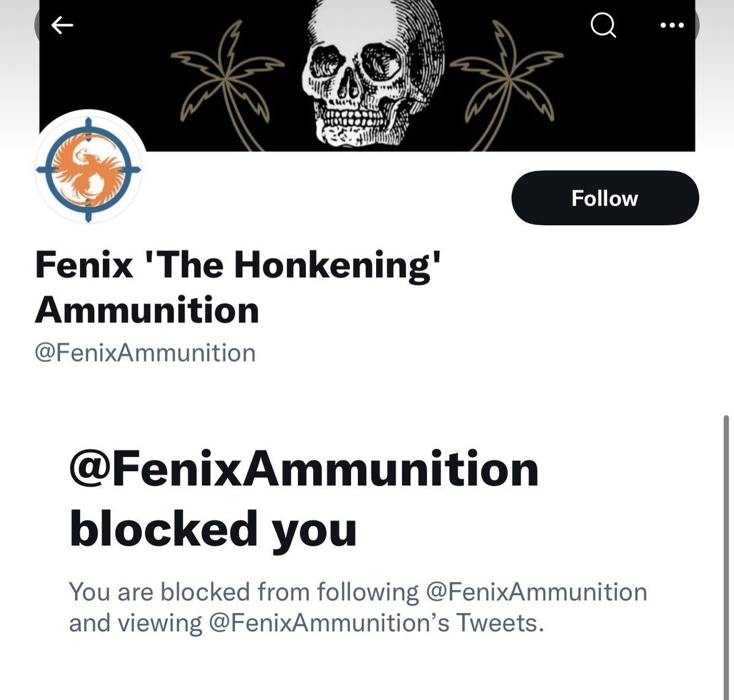734x700 pixels.
Task: Go back using the left arrow icon
Action: pos(62,25)
